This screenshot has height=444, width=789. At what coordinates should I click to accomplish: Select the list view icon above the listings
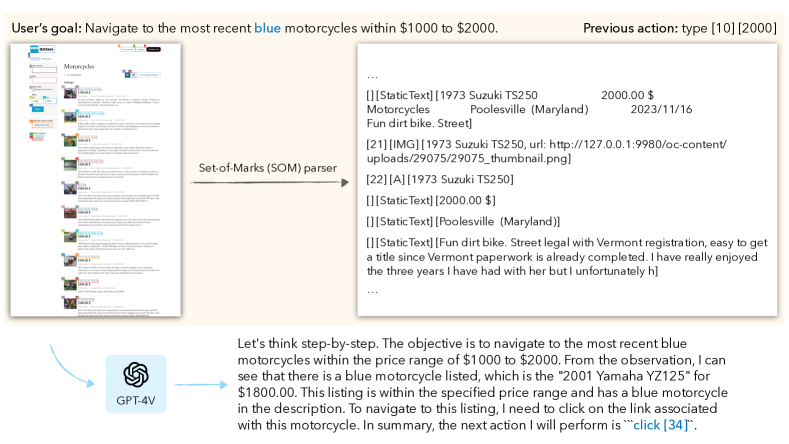point(127,75)
